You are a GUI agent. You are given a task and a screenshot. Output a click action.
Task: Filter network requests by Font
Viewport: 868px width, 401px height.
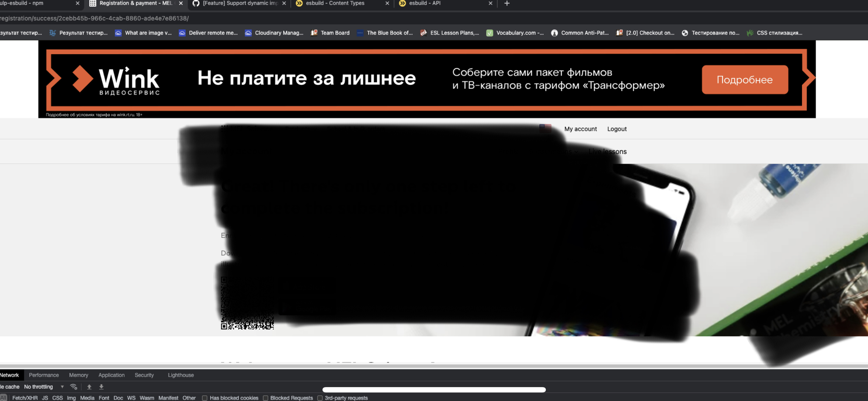point(104,398)
